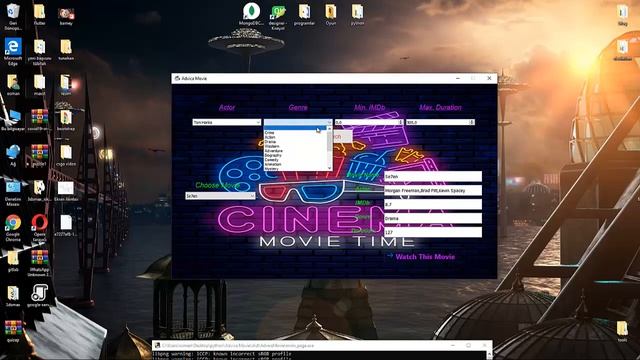Open the Google Chrome desktop shortcut
This screenshot has height=360, width=640.
click(x=13, y=228)
